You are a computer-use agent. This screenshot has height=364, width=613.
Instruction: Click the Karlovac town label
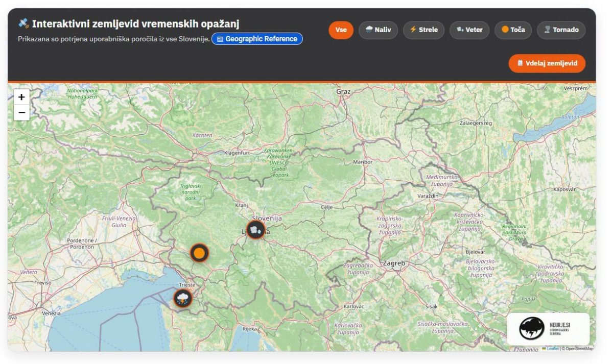pos(354,306)
